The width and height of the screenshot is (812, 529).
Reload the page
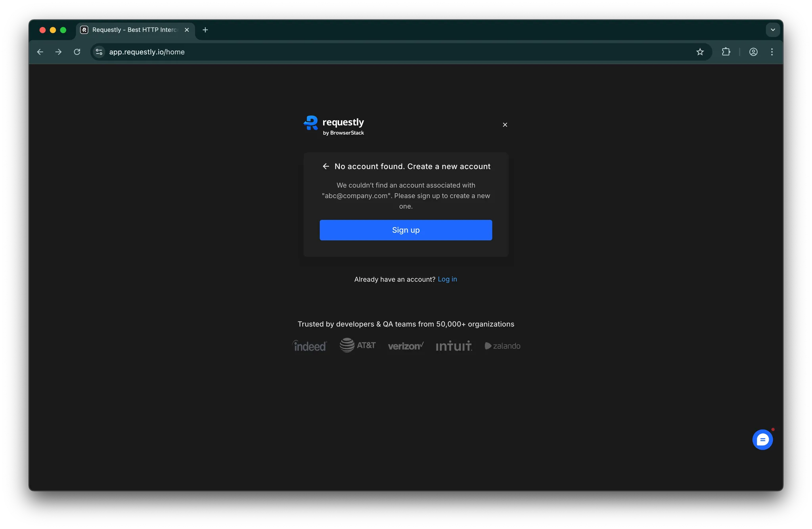pyautogui.click(x=77, y=52)
